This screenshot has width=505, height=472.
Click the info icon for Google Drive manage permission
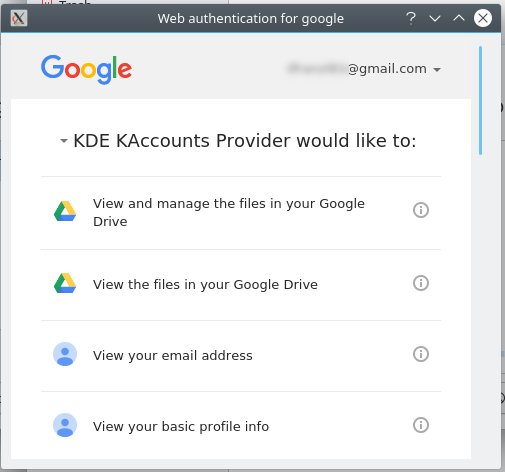[421, 210]
